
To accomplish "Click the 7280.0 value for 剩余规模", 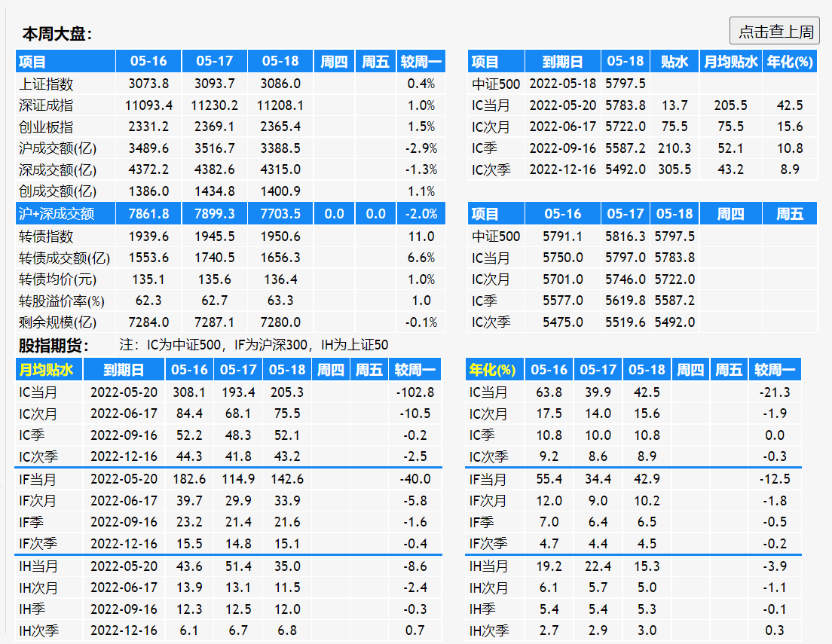I will point(280,322).
